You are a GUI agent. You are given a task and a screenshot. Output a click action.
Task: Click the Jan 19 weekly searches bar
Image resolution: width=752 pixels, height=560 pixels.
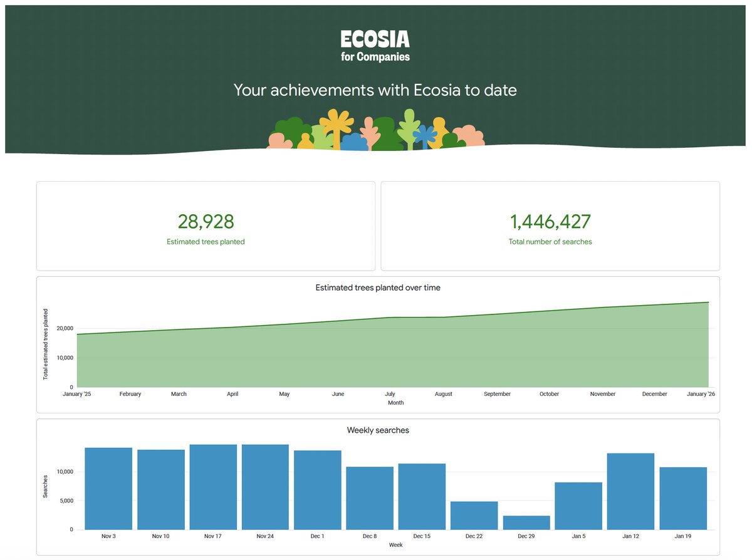tap(683, 499)
